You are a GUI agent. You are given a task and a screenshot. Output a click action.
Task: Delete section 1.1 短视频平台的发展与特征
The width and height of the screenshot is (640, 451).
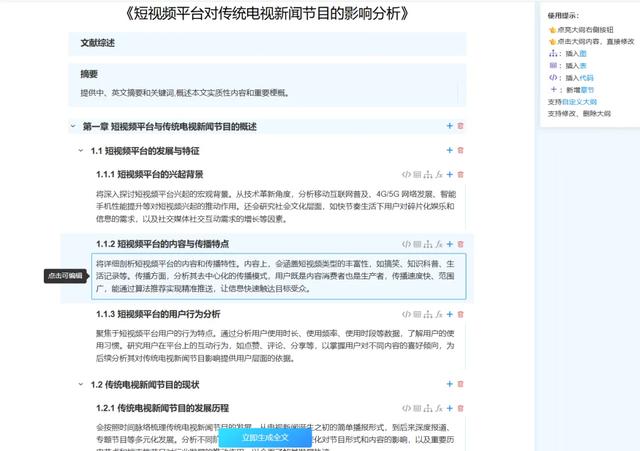(x=460, y=150)
